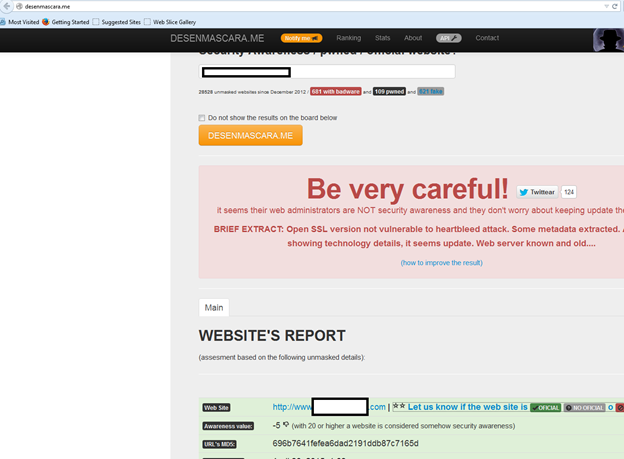Open the Contact navbar link
This screenshot has width=624, height=459.
(x=487, y=38)
